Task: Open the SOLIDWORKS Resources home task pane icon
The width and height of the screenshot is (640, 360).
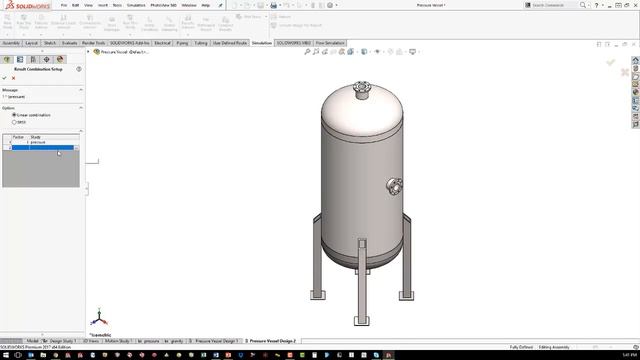Action: click(636, 60)
